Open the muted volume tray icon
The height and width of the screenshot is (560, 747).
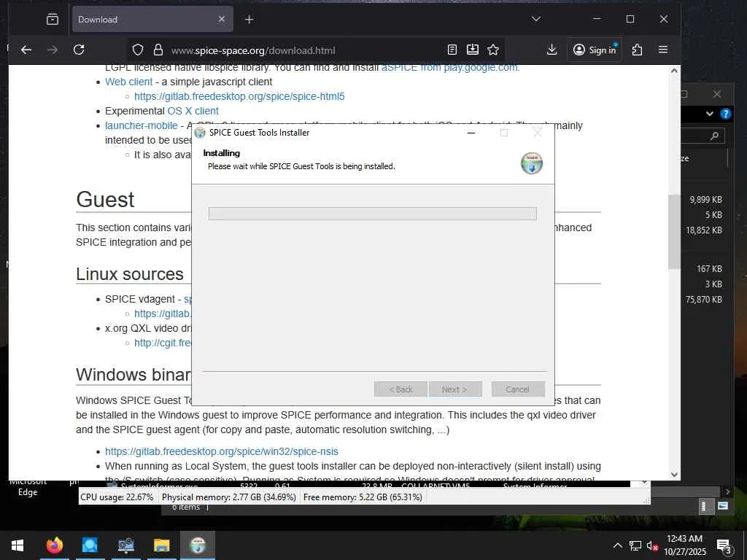pyautogui.click(x=652, y=545)
